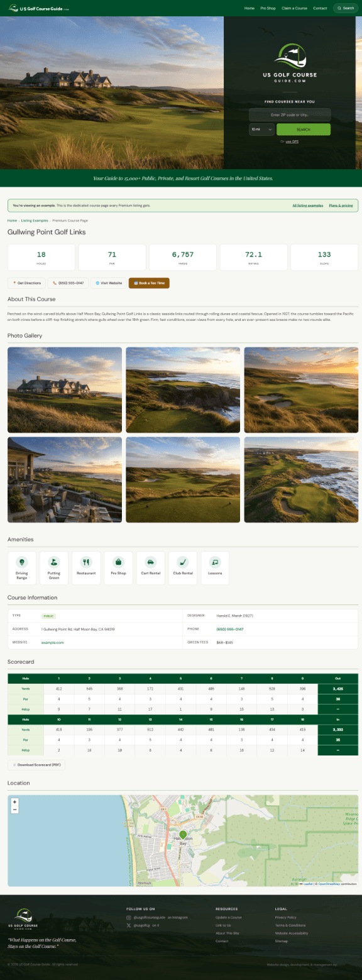The height and width of the screenshot is (980, 362).
Task: Click the Search pill in the header
Action: 346,8
